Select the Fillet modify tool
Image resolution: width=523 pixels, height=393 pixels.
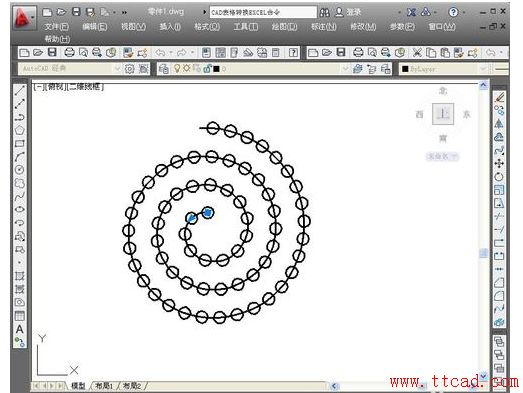(499, 296)
